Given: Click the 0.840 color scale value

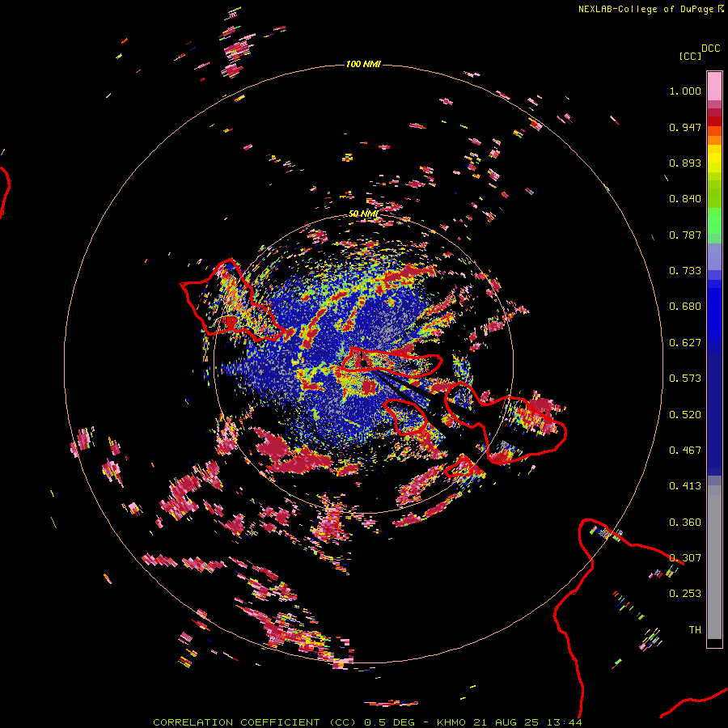Looking at the screenshot, I should [685, 199].
